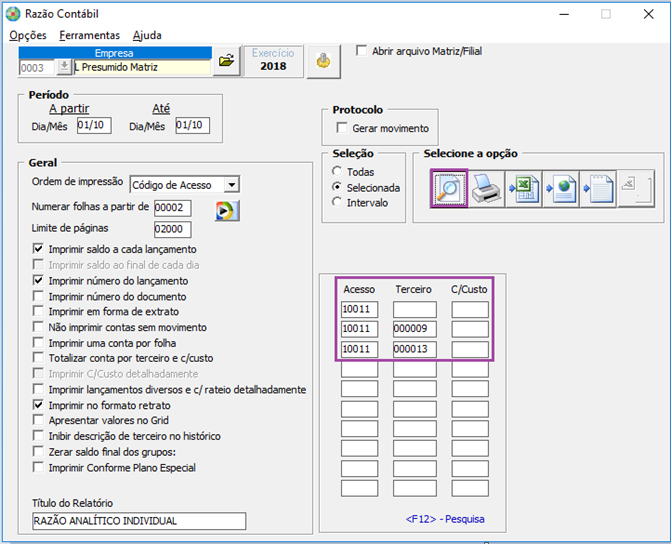Click Terceiro field containing 000009
This screenshot has width=671, height=544.
[x=415, y=329]
